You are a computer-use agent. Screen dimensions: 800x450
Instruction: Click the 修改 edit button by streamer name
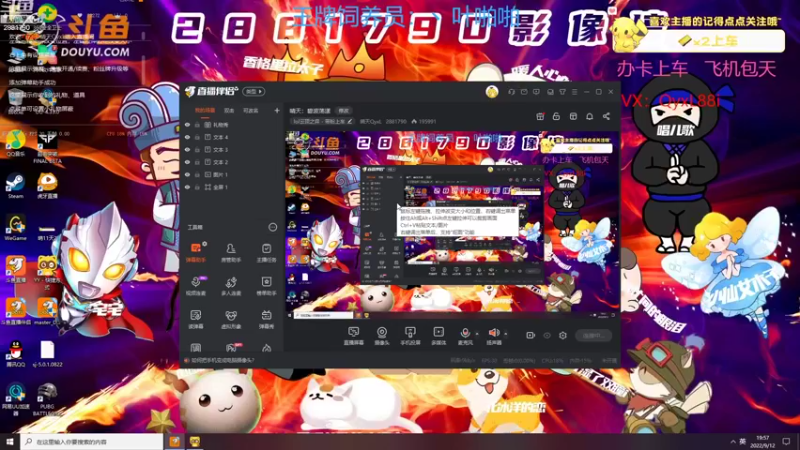(344, 111)
